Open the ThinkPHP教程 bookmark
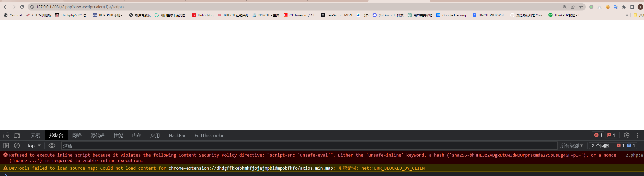Image resolution: width=644 pixels, height=176 pixels. coord(566,15)
